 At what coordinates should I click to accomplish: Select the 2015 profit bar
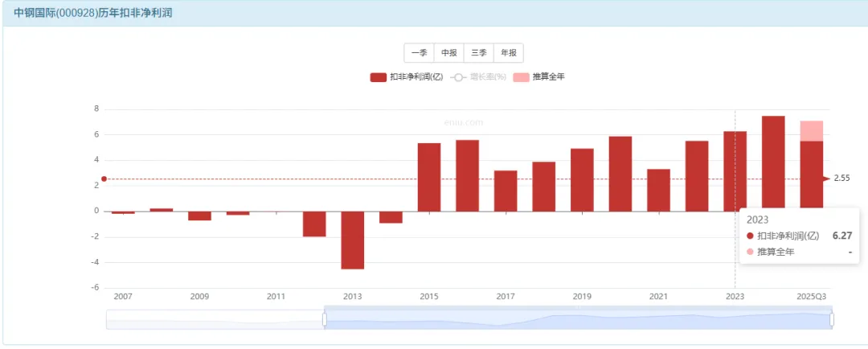coord(429,177)
